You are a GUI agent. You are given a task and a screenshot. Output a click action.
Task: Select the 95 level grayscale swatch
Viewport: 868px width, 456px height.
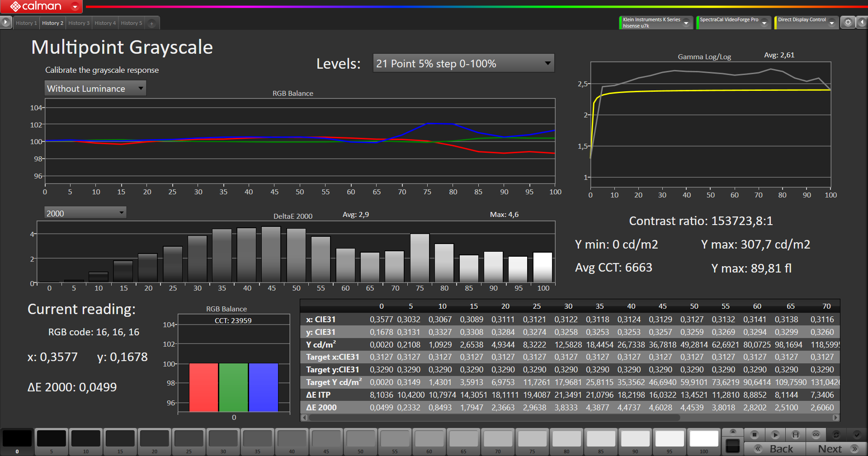670,441
